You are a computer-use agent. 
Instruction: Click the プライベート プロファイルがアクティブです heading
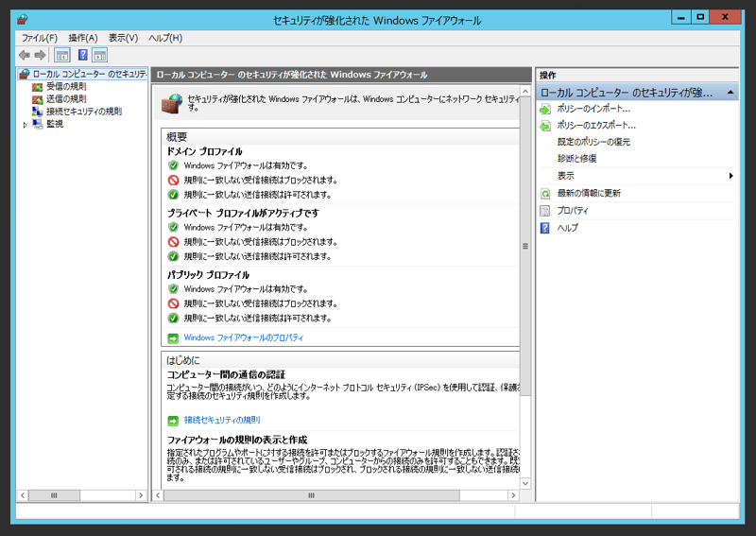(x=243, y=213)
